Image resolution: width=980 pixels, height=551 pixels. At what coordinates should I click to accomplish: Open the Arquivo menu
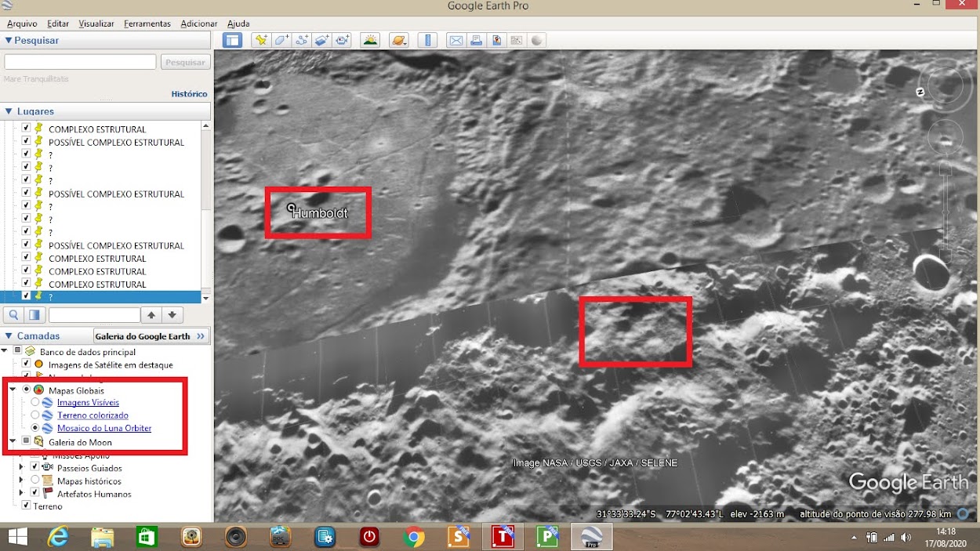(22, 24)
